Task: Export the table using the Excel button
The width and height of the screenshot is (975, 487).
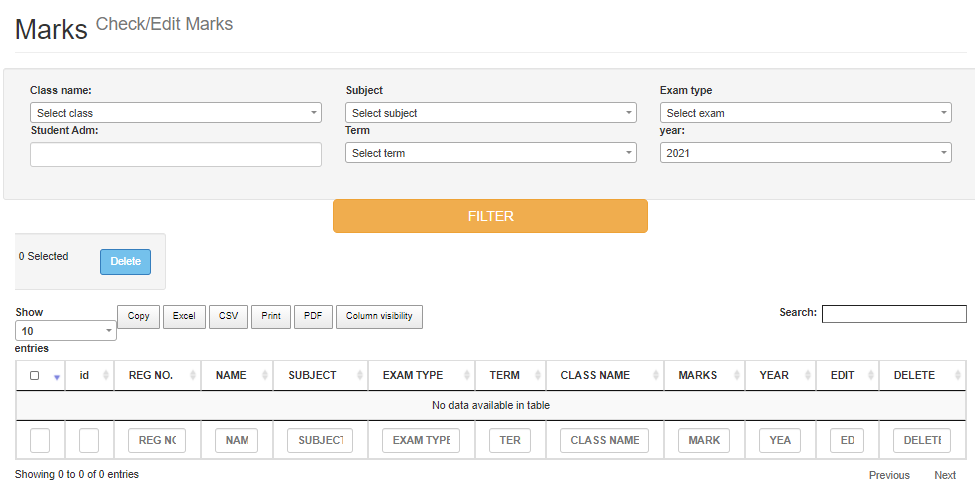Action: (184, 316)
